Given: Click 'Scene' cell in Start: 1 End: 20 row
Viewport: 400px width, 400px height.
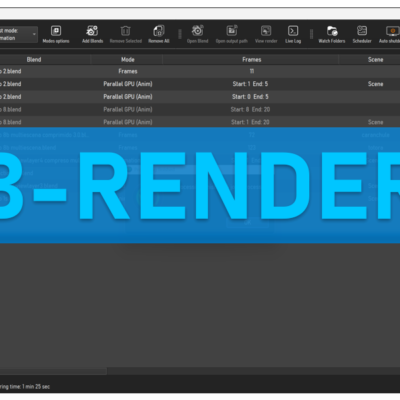Looking at the screenshot, I should pos(375,122).
